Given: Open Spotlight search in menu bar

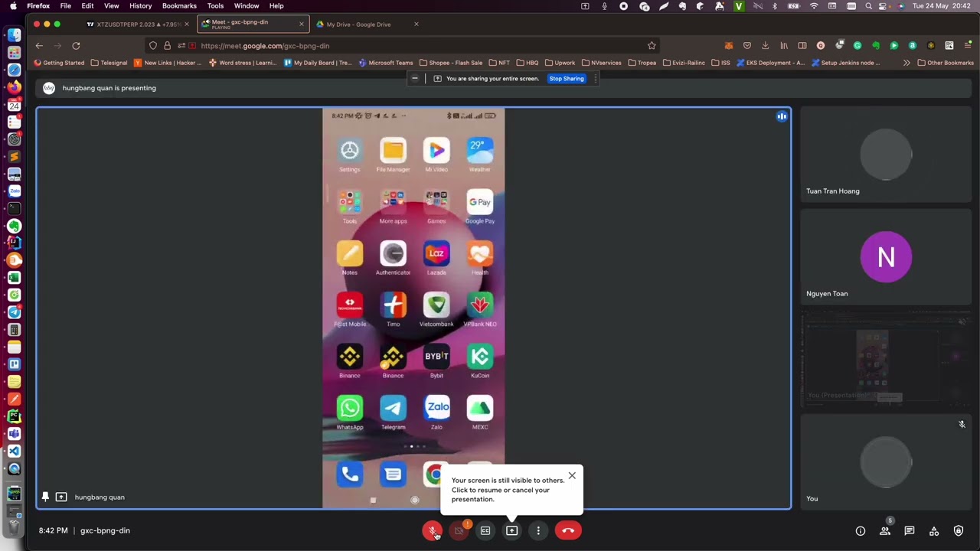Looking at the screenshot, I should pyautogui.click(x=869, y=6).
